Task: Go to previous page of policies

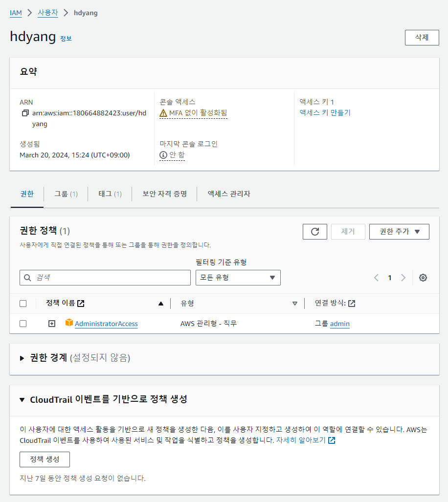Action: [376, 278]
